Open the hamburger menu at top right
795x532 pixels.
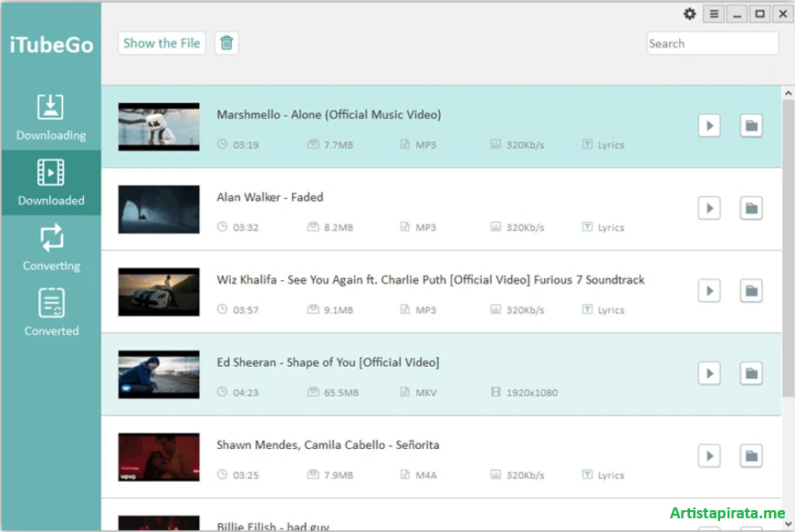click(x=713, y=14)
